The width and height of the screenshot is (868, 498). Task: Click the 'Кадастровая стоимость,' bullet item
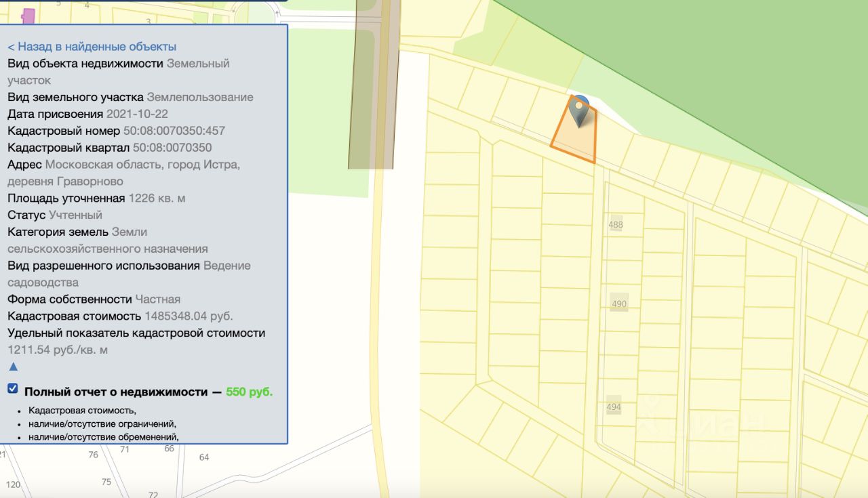[83, 411]
